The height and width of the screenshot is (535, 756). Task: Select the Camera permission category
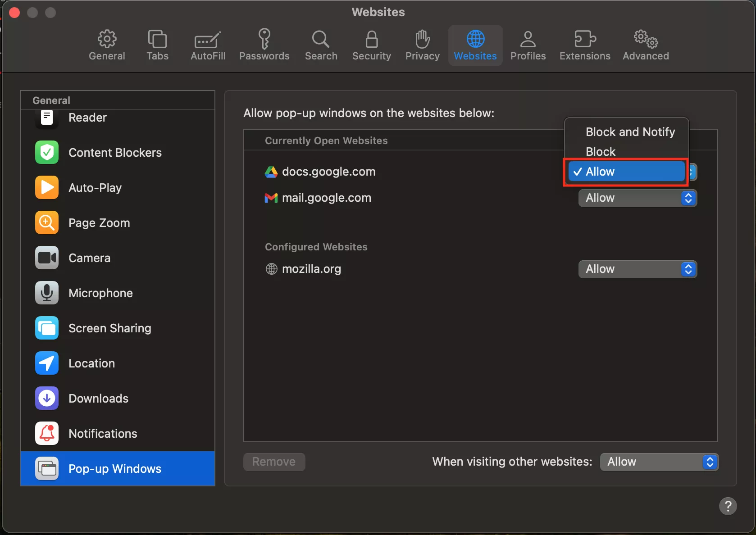click(x=89, y=258)
